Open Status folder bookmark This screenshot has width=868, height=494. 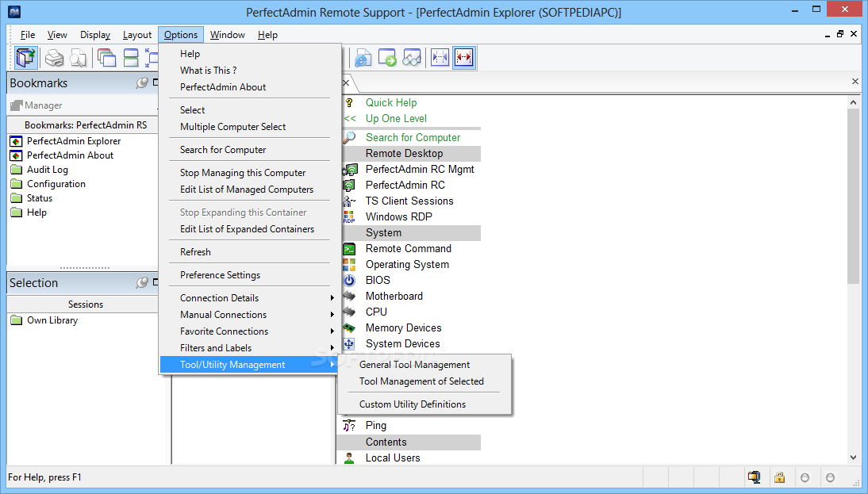(x=40, y=198)
